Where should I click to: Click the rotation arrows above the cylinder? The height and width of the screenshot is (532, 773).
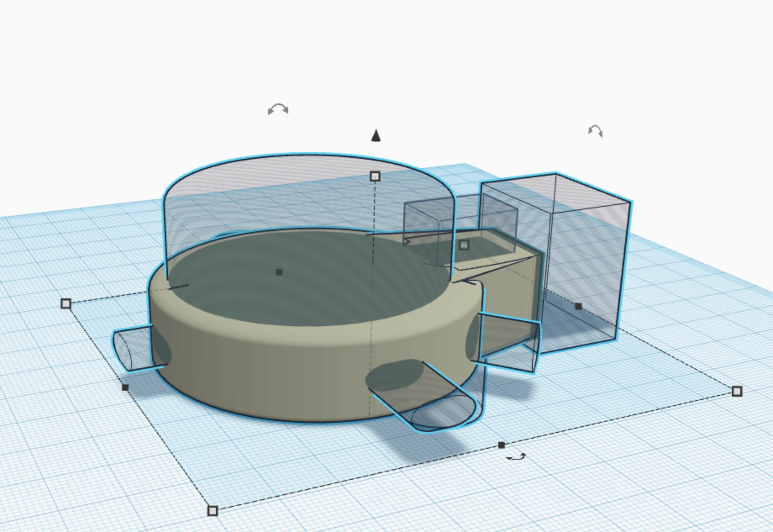click(278, 110)
